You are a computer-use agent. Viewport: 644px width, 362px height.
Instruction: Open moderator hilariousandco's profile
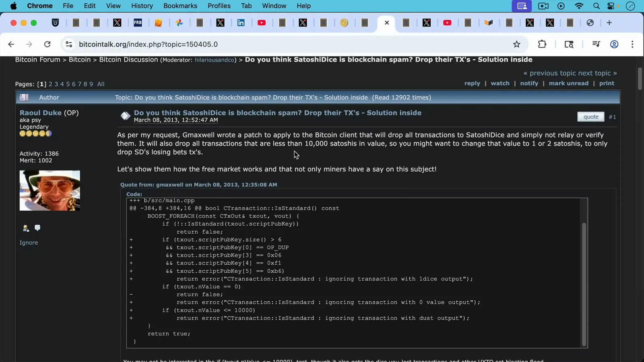click(x=215, y=60)
